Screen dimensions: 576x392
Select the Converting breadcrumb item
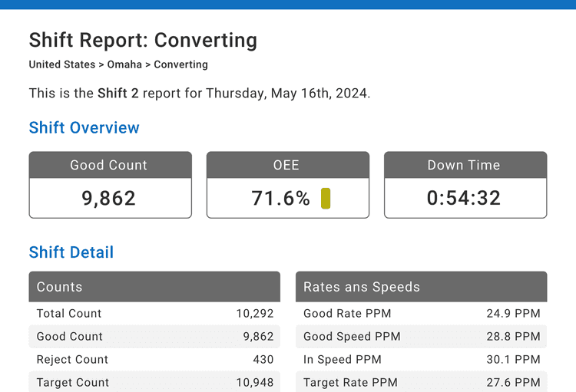click(x=180, y=64)
